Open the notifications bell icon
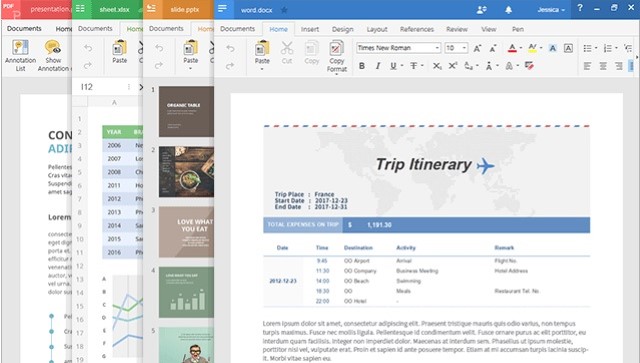Image resolution: width=640 pixels, height=363 pixels. pyautogui.click(x=509, y=9)
